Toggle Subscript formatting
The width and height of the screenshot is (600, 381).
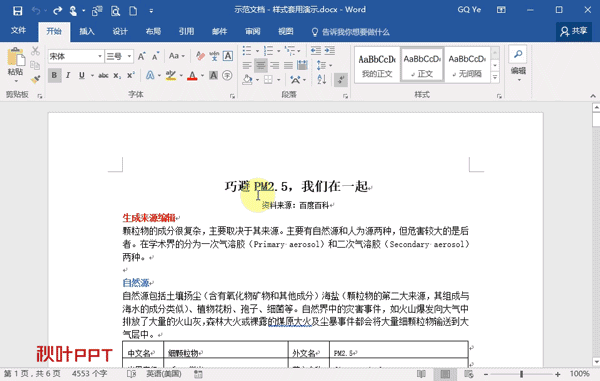pyautogui.click(x=117, y=76)
